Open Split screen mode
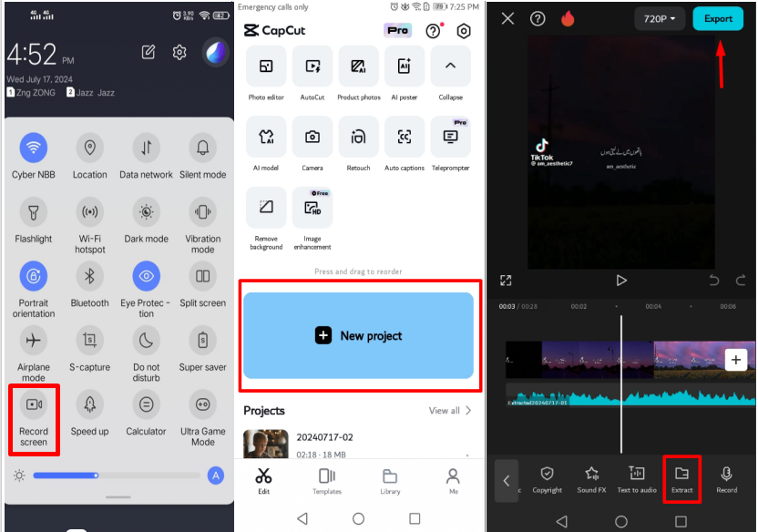This screenshot has height=532, width=758. click(x=203, y=276)
